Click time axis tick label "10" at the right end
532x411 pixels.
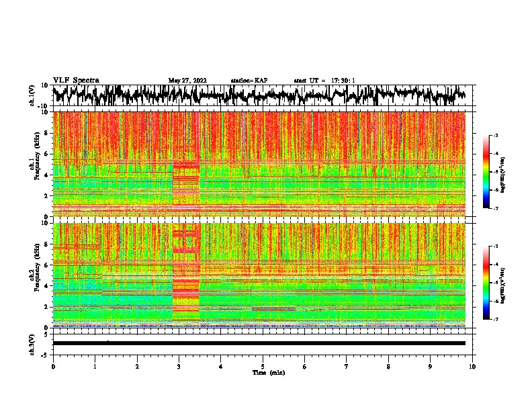[472, 367]
